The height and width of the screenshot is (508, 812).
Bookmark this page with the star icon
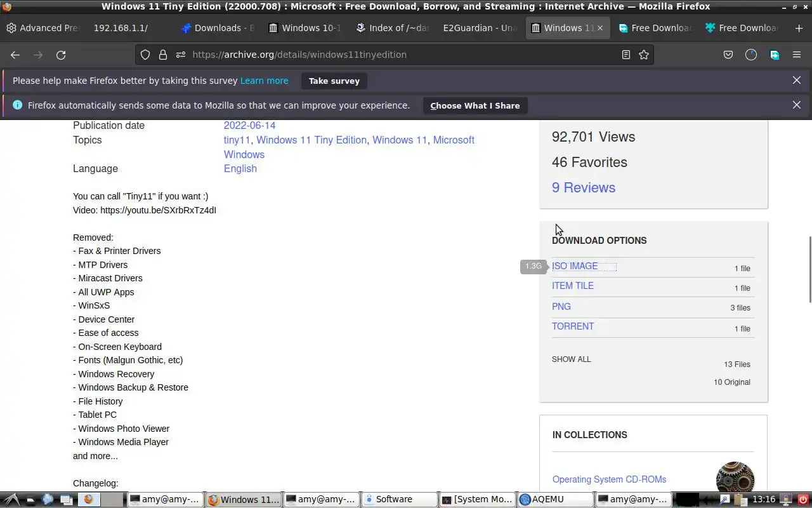point(644,55)
